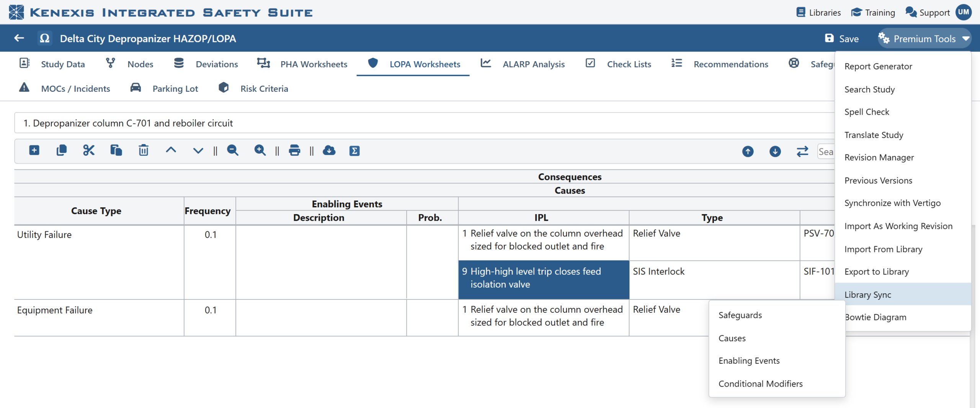980x408 pixels.
Task: Open user avatar UM menu
Action: tap(964, 12)
